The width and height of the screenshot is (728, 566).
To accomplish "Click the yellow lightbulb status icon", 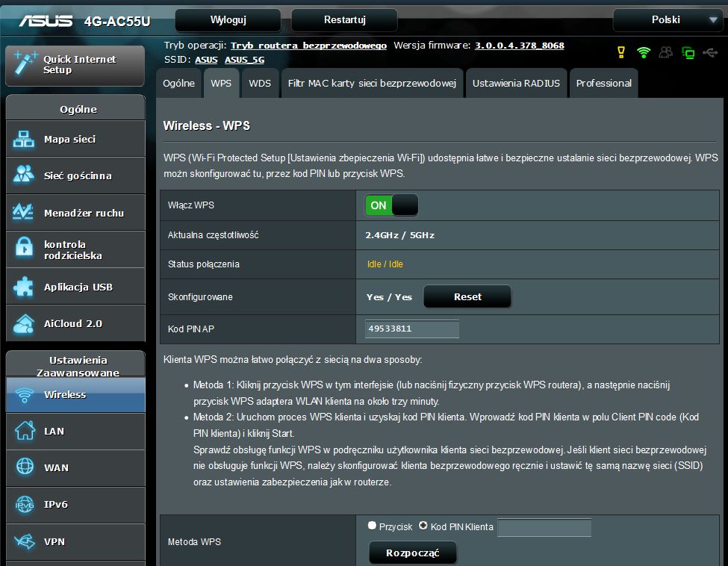I will 620,52.
